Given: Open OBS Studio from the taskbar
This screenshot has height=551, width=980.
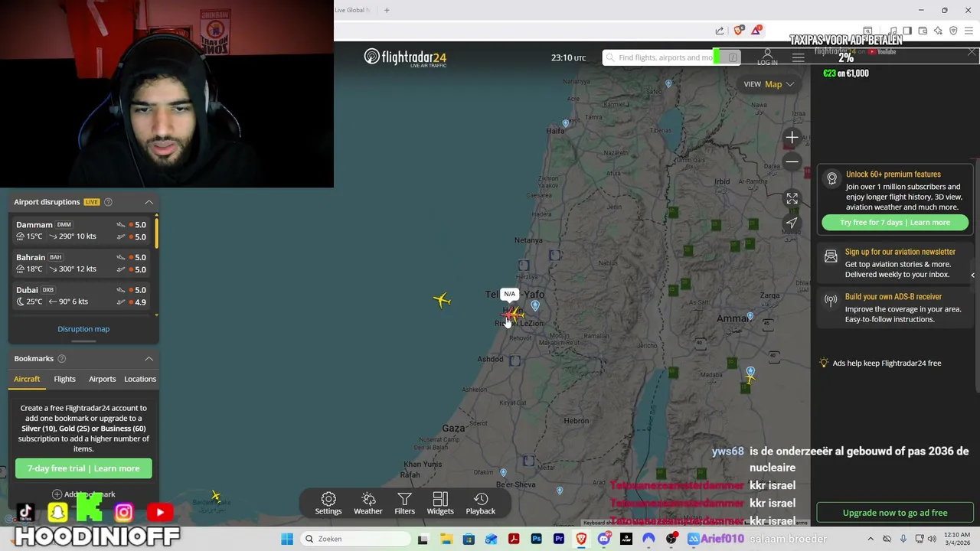Looking at the screenshot, I should click(x=671, y=539).
